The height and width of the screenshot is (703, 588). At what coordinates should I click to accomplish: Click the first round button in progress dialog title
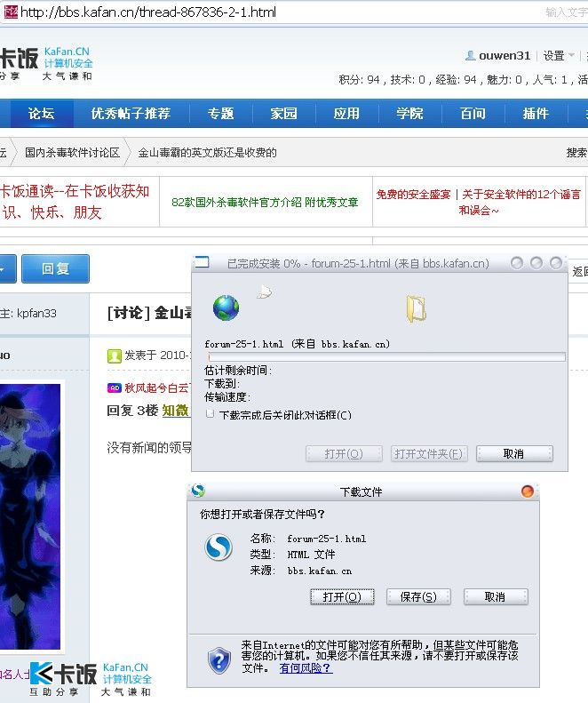tap(516, 263)
